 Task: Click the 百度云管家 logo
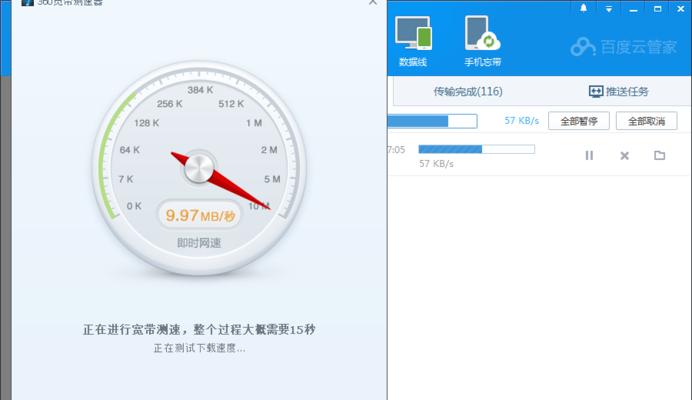623,47
